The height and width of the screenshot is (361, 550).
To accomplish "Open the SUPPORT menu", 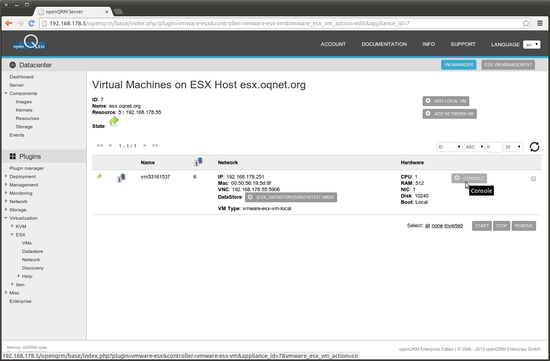I will click(x=463, y=44).
